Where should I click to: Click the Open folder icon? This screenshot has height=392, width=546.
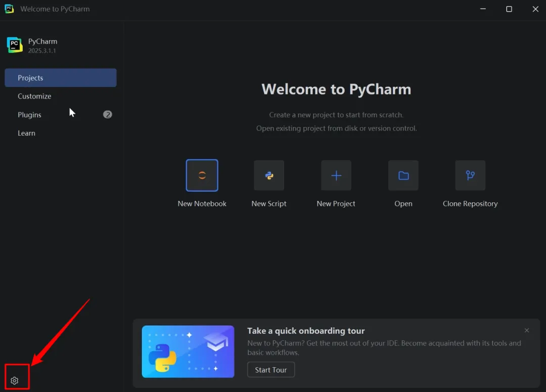pyautogui.click(x=403, y=176)
